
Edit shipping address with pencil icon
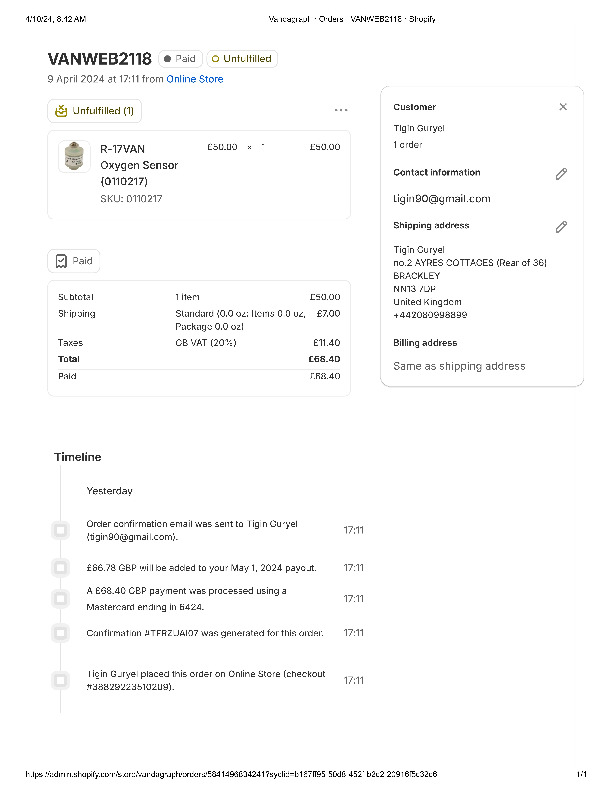click(x=561, y=227)
